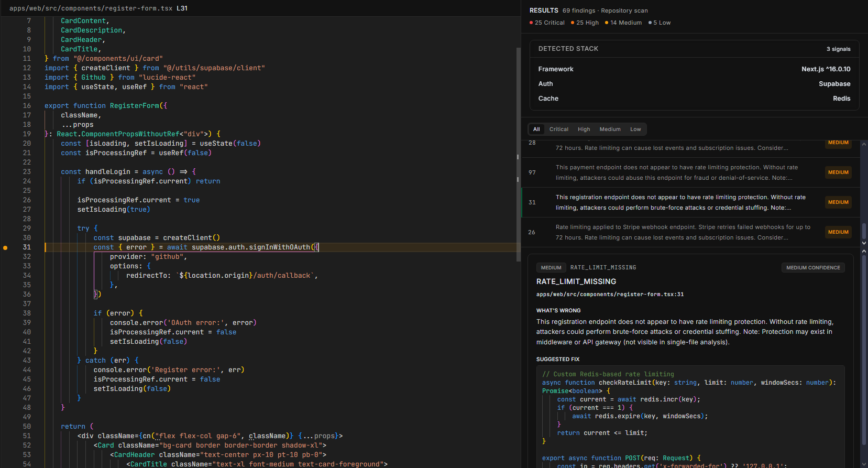Open register-form.tsx:31 file path link
Screen dimensions: 868x468
click(x=610, y=295)
